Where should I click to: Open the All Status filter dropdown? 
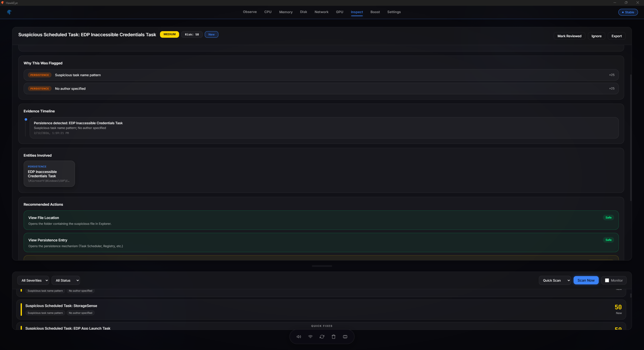pos(66,280)
